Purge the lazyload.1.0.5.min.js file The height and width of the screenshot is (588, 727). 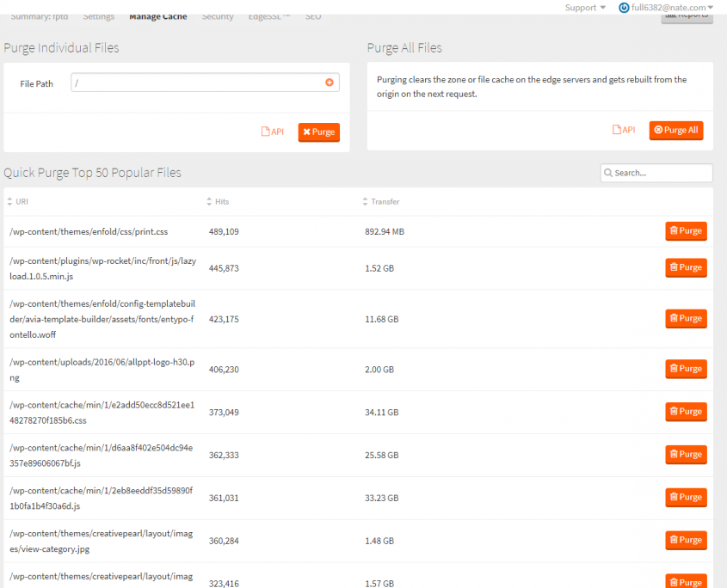686,267
